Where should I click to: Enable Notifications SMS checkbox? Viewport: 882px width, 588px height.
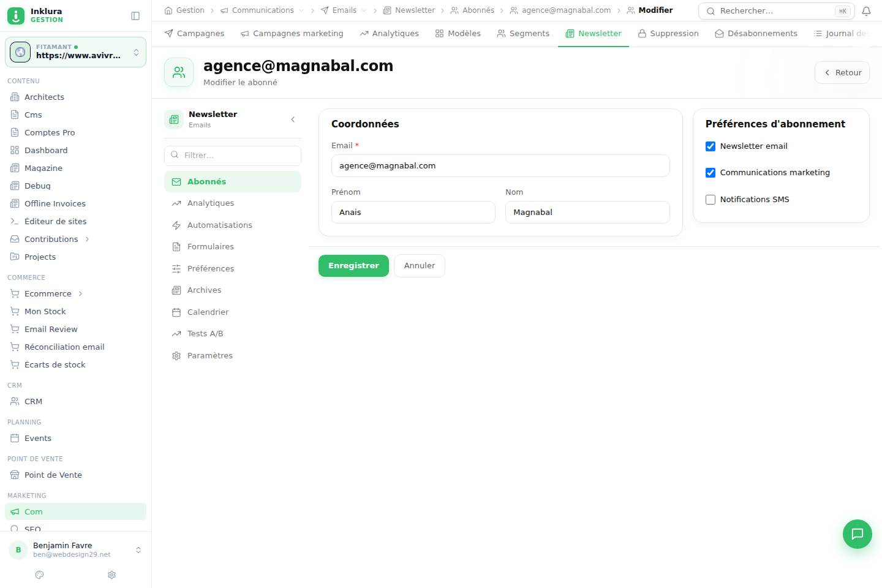[x=710, y=200]
